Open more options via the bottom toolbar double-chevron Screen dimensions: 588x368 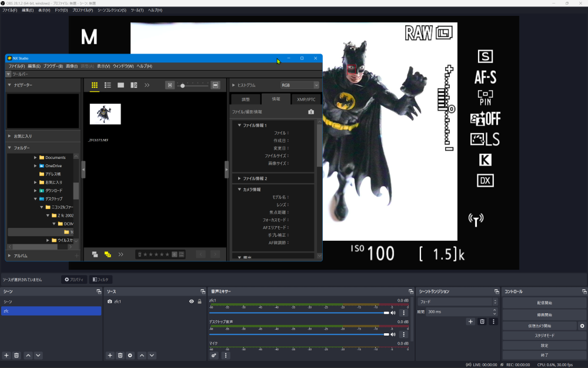(x=121, y=254)
